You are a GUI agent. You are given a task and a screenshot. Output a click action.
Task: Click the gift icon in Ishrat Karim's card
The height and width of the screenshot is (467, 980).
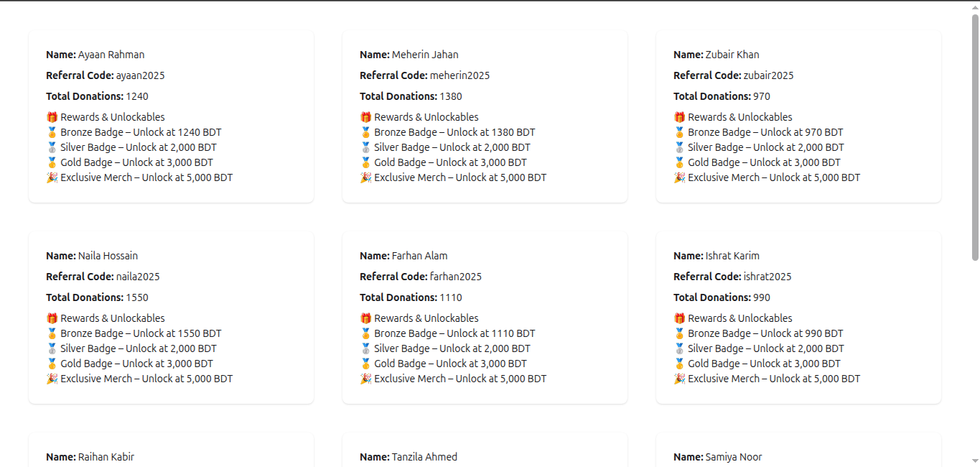[679, 318]
